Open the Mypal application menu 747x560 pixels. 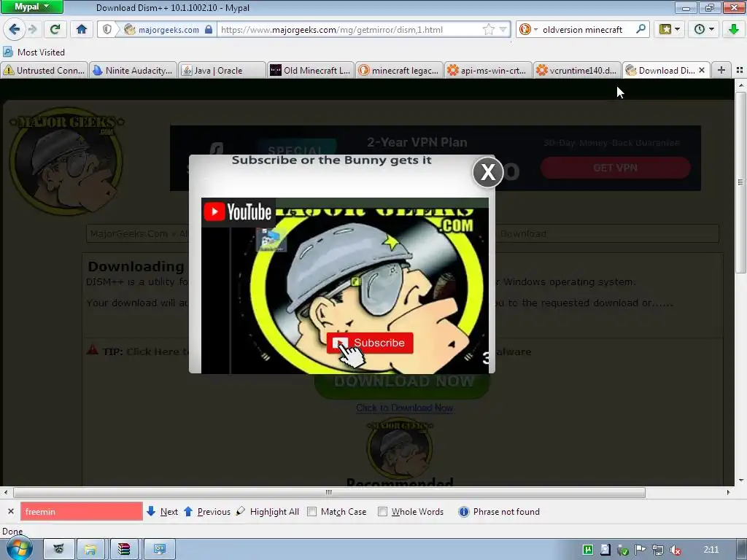(31, 7)
